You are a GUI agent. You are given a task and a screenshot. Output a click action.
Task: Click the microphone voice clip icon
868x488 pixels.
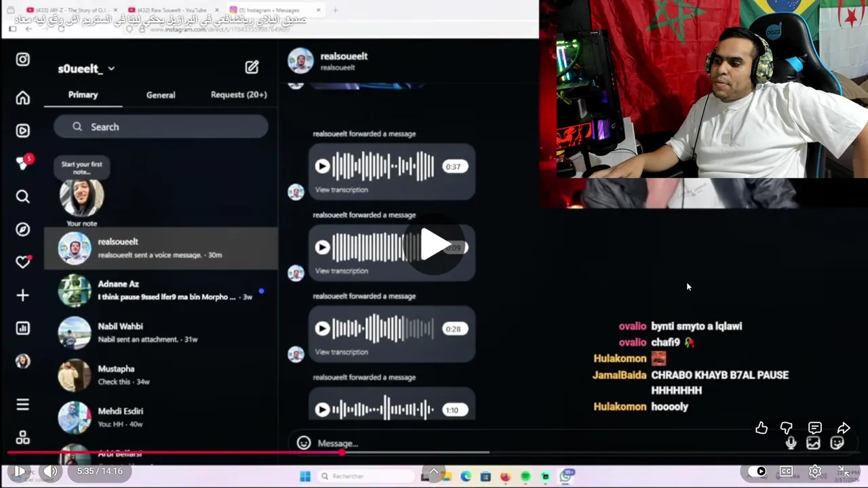pyautogui.click(x=791, y=443)
